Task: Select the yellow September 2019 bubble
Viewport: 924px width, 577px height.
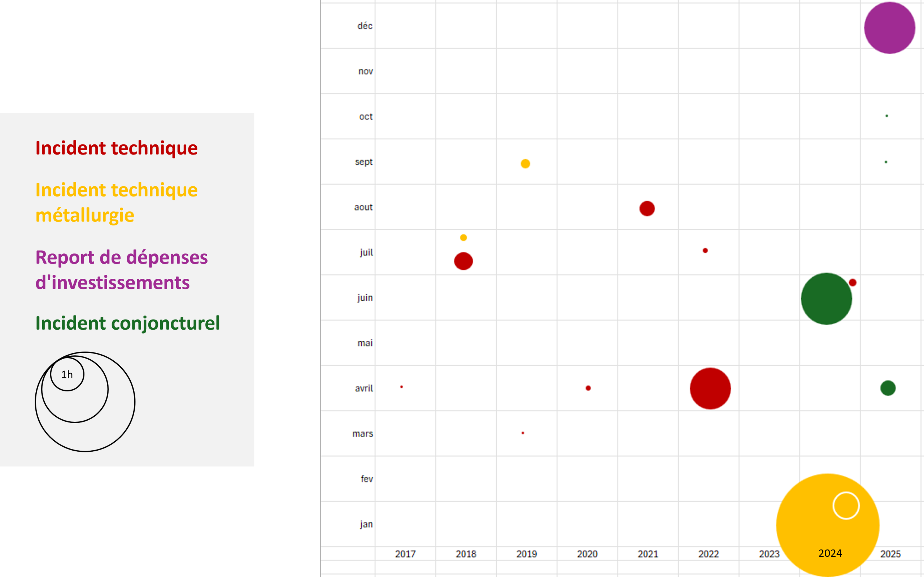Action: pos(525,164)
